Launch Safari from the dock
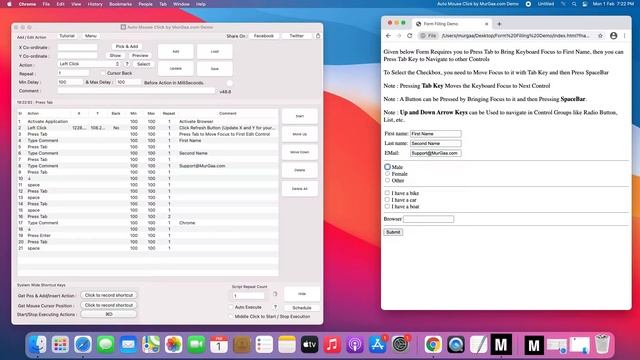This screenshot has height=360, width=640. pos(83,344)
